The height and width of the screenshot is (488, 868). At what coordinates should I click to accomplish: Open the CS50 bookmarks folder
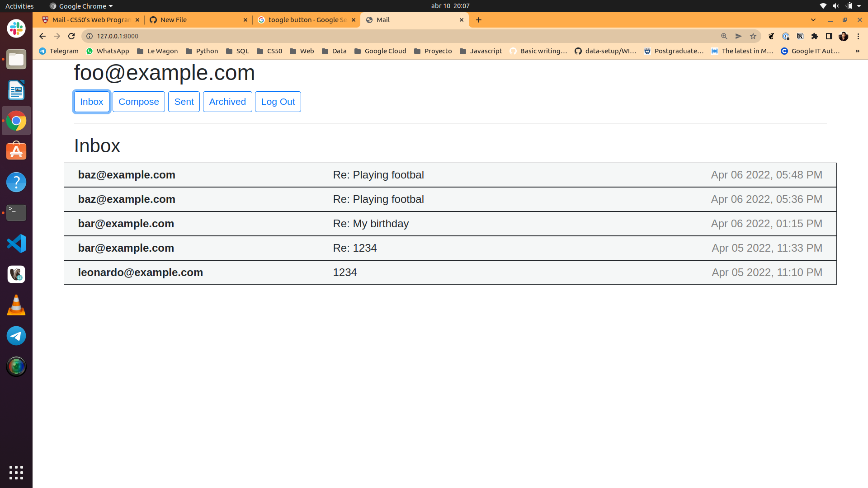click(x=269, y=51)
